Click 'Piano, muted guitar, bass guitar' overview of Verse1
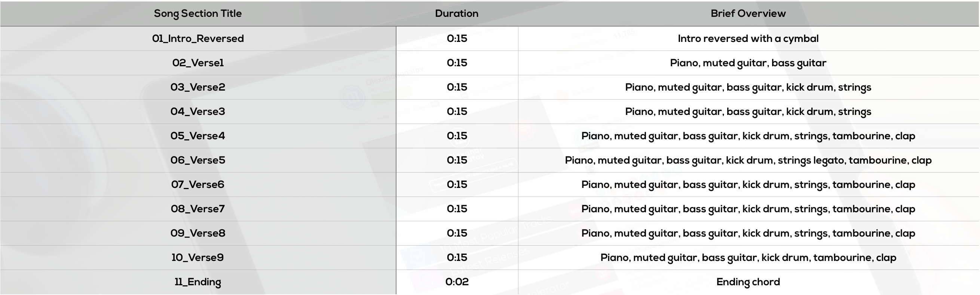Viewport: 980px width, 295px height. [748, 63]
